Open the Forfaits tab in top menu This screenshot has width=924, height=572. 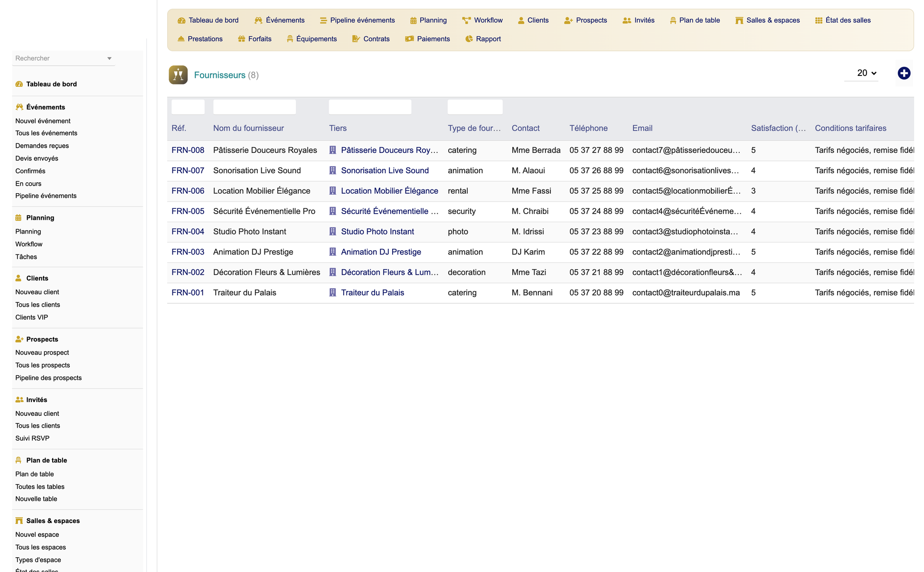click(x=255, y=39)
